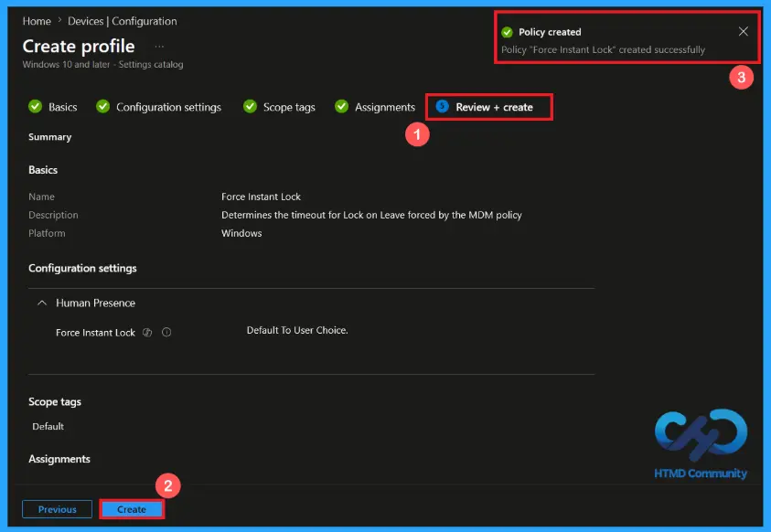
Task: Open the Home breadcrumb link
Action: pyautogui.click(x=37, y=21)
